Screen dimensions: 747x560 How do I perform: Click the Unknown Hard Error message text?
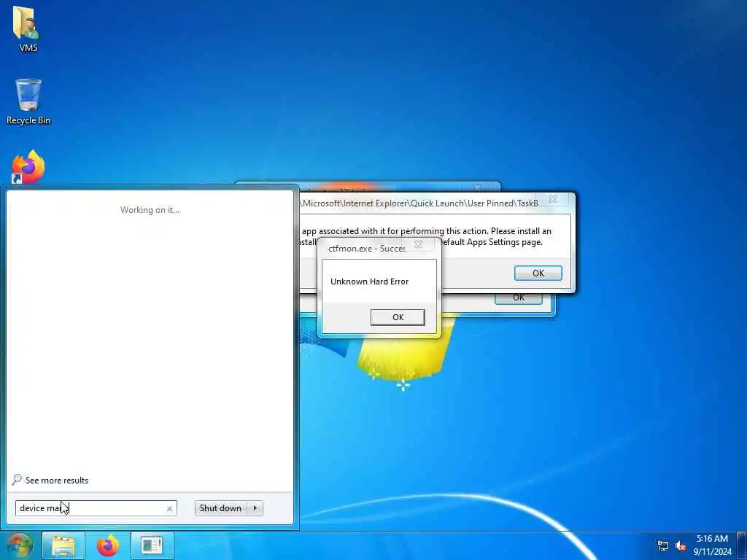point(369,281)
